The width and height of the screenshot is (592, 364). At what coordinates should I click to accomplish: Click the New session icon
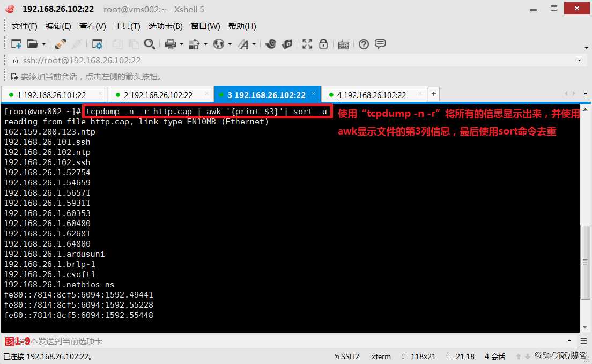16,44
